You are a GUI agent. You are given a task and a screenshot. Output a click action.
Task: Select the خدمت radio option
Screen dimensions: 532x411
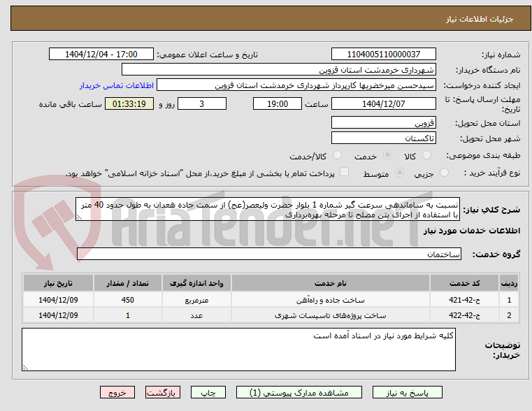click(387, 155)
